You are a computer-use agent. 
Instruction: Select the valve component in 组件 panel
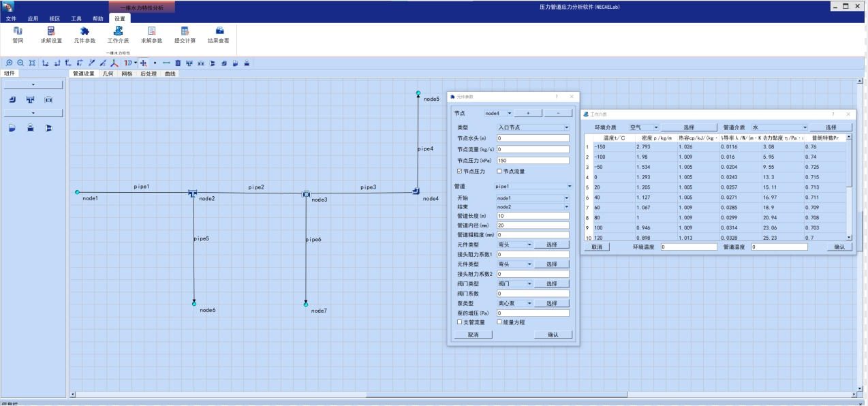click(x=48, y=99)
